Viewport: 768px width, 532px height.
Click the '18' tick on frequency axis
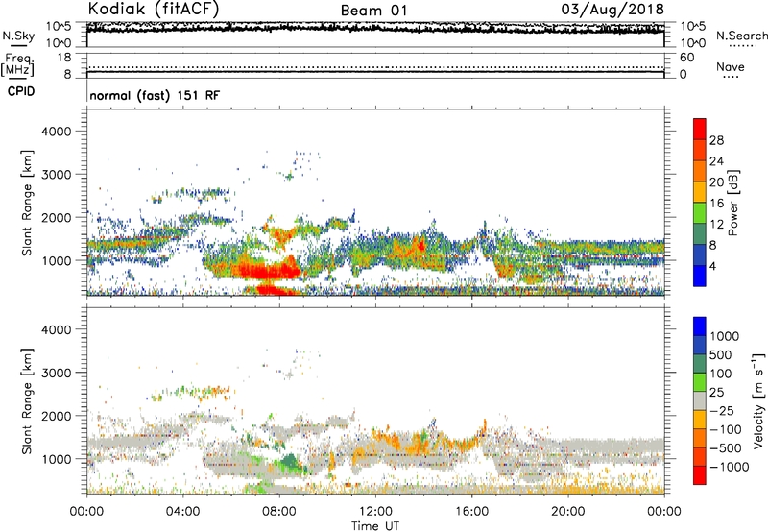pos(64,58)
